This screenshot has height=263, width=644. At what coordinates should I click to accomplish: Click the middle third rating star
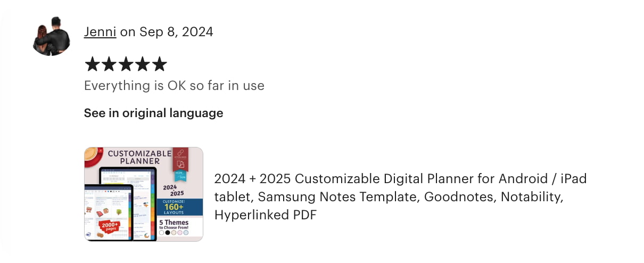[126, 64]
